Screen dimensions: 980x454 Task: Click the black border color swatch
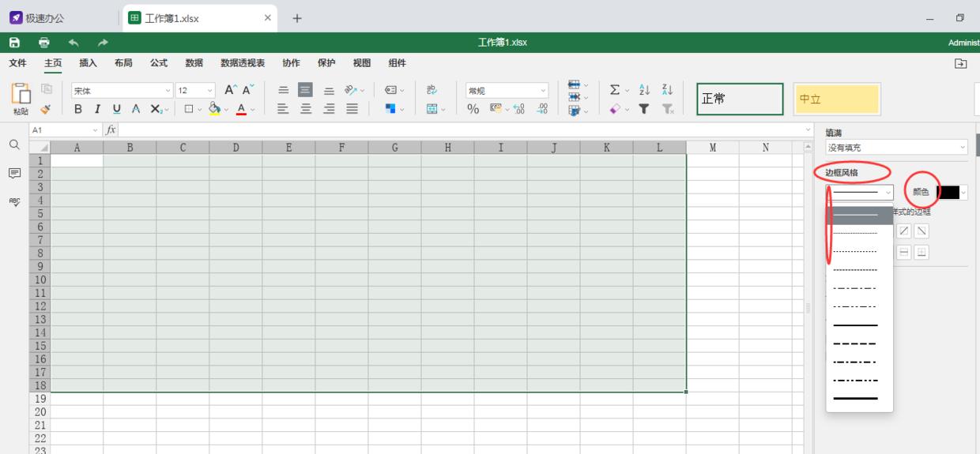point(948,192)
